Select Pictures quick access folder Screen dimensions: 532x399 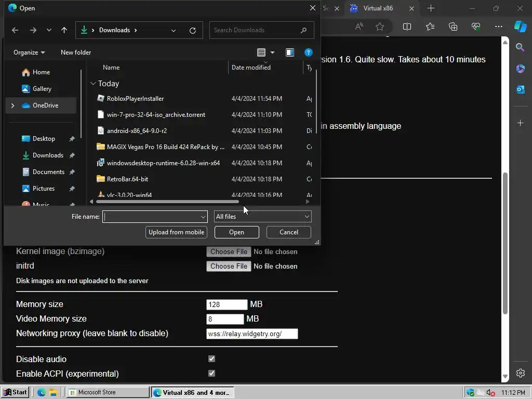pyautogui.click(x=44, y=188)
